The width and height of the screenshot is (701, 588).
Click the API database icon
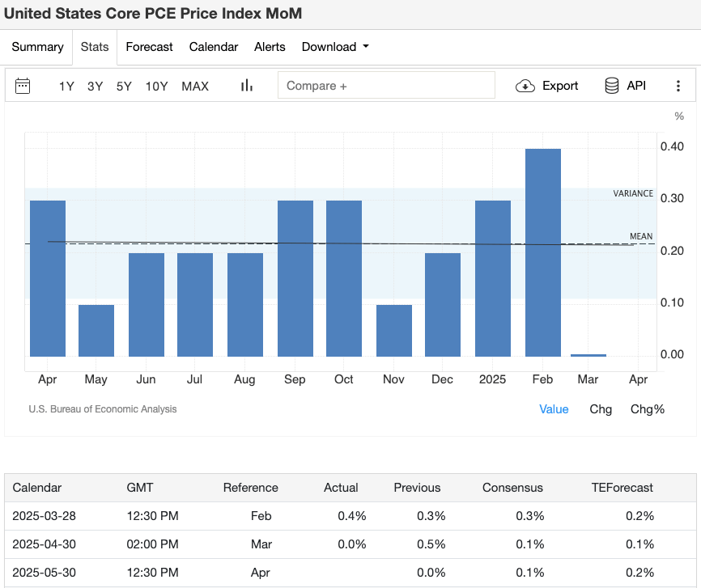point(612,86)
